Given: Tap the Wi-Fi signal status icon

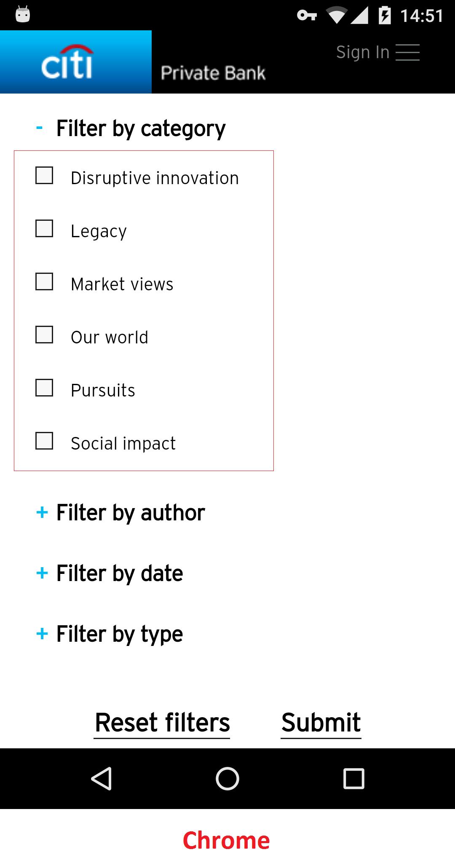Looking at the screenshot, I should [336, 16].
